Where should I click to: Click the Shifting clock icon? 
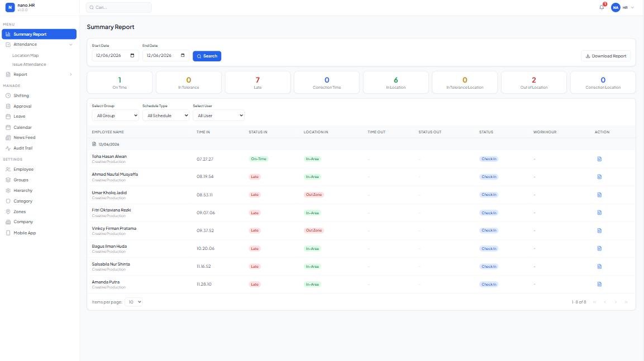[8, 95]
